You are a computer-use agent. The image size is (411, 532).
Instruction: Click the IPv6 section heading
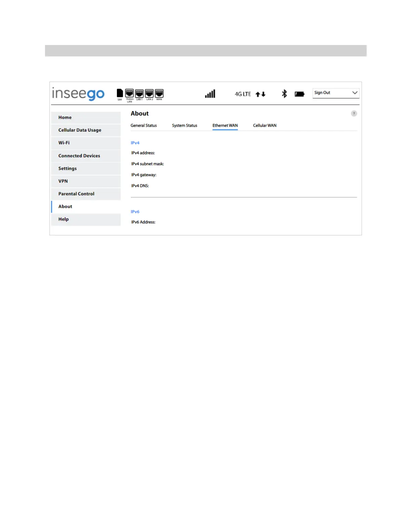point(135,212)
